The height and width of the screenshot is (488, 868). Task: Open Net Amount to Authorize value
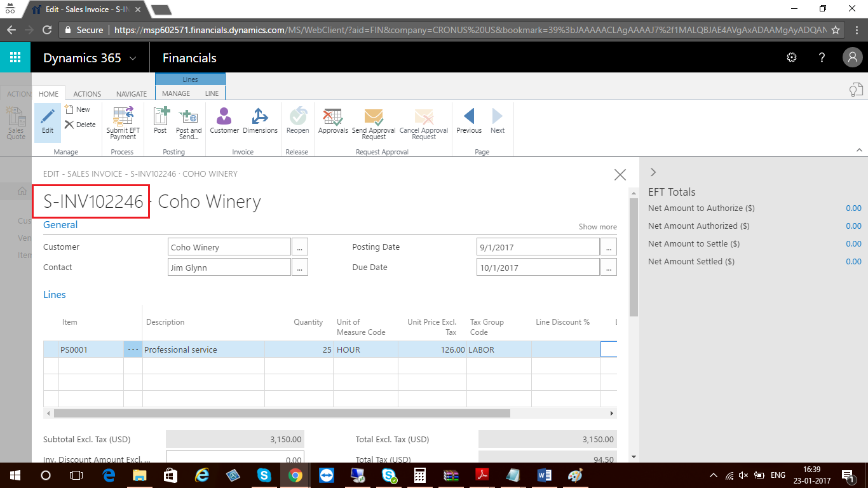click(853, 208)
